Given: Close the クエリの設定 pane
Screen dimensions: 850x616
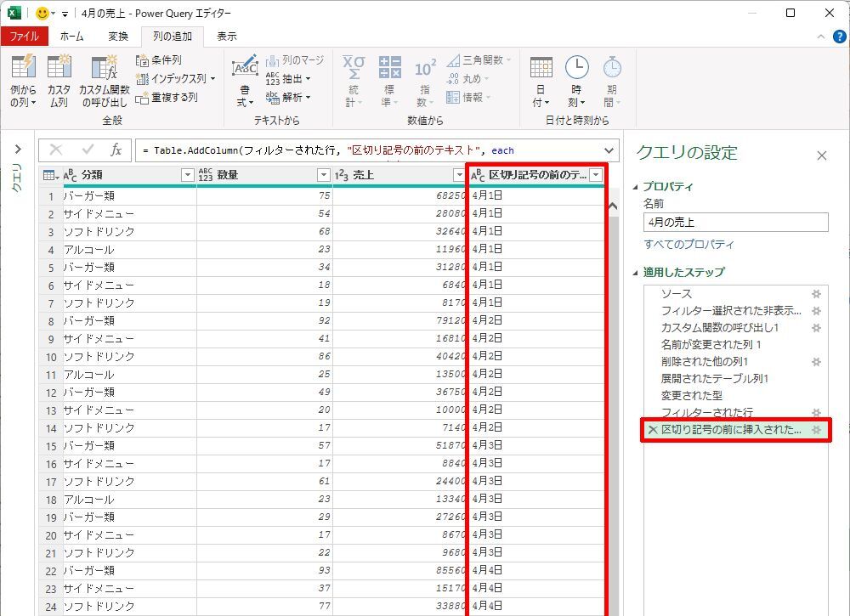Looking at the screenshot, I should pyautogui.click(x=821, y=155).
